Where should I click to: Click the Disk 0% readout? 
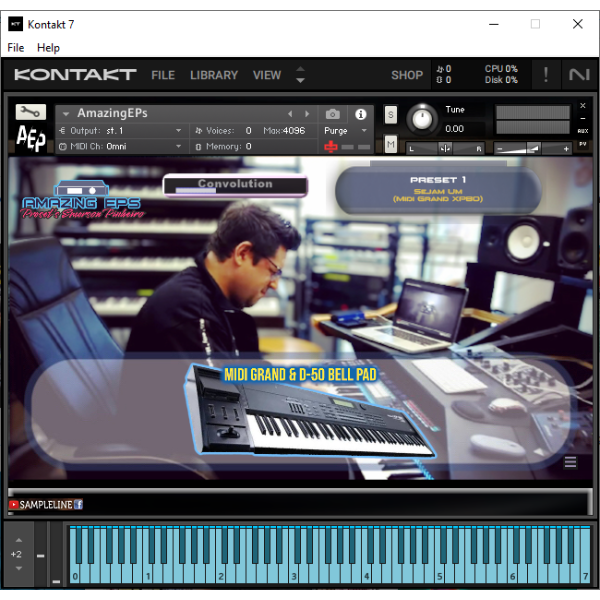pyautogui.click(x=501, y=80)
